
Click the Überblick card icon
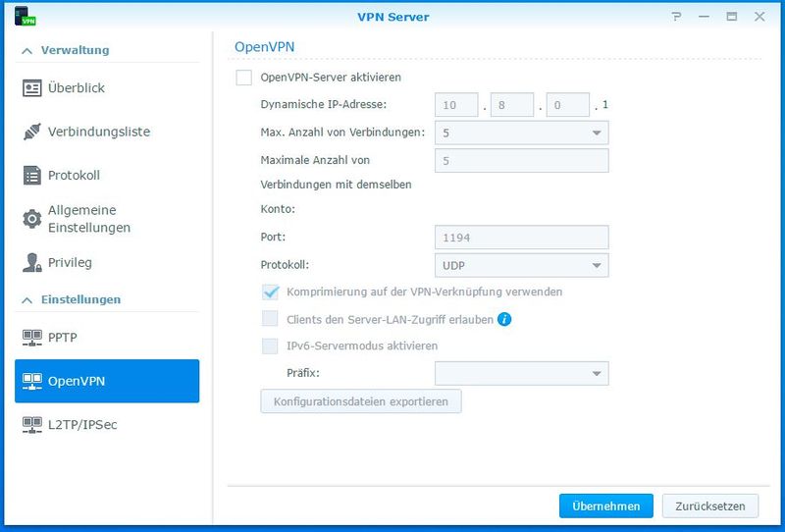point(32,88)
